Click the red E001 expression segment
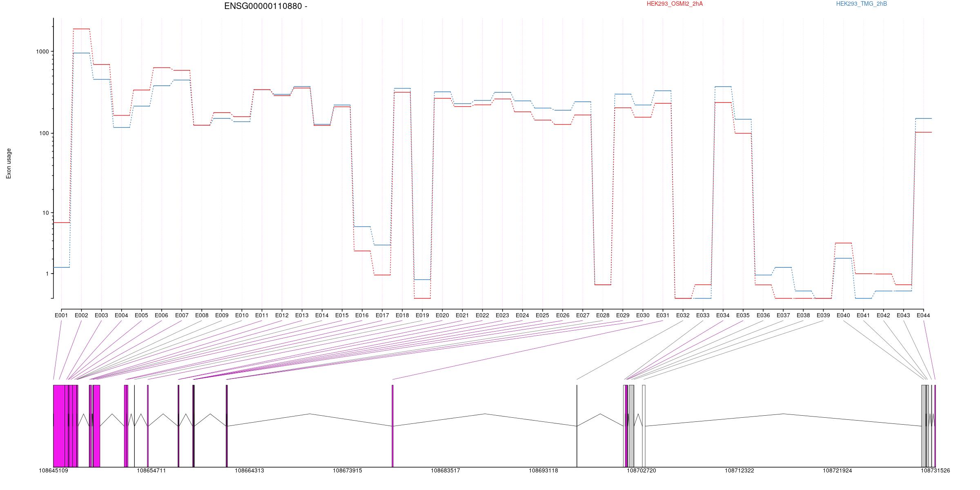 click(61, 223)
